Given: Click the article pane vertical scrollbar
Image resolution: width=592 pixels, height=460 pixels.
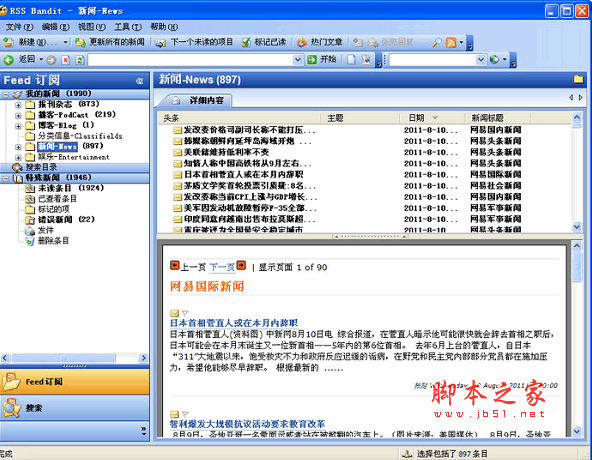Looking at the screenshot, I should (577, 266).
